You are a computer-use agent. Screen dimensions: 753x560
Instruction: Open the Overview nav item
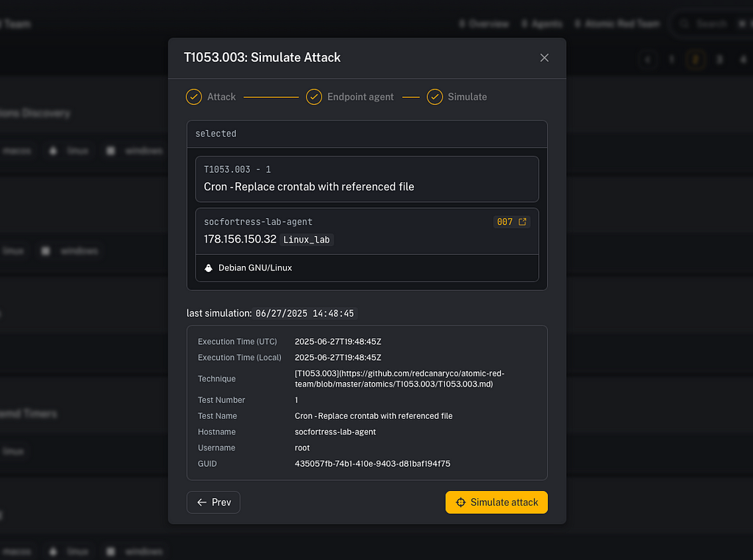(x=484, y=24)
